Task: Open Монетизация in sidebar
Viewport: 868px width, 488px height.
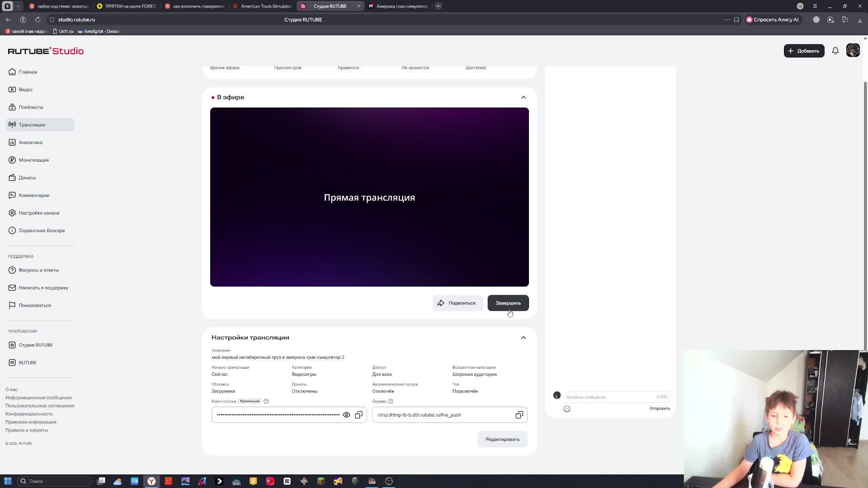Action: tap(33, 160)
